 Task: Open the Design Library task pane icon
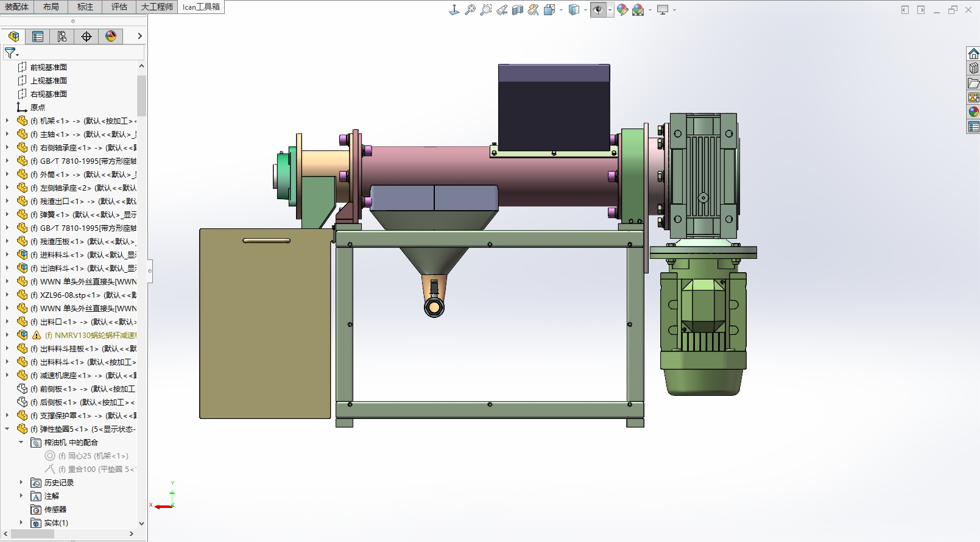973,68
